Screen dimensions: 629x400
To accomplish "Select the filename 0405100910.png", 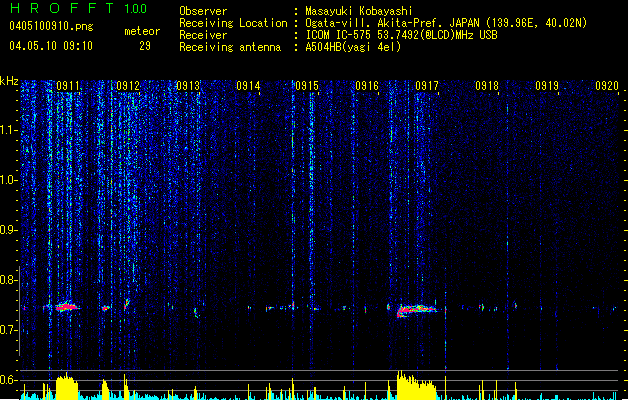I will coord(51,26).
